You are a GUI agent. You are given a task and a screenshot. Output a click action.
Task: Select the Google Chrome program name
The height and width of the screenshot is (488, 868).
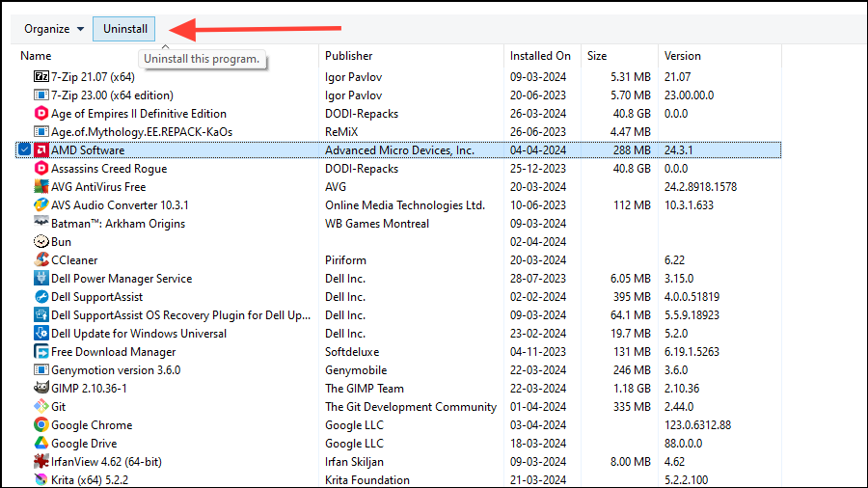click(x=92, y=425)
